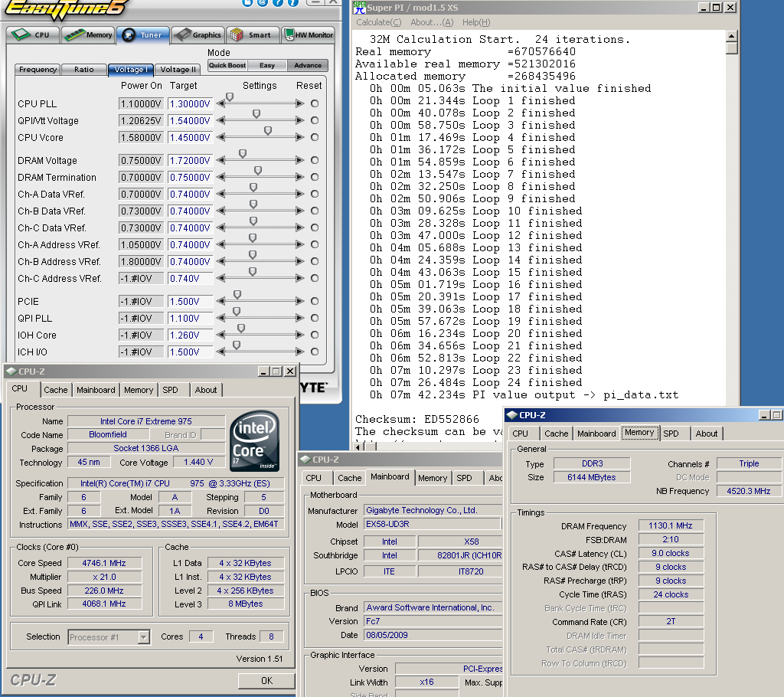This screenshot has width=784, height=697.
Task: Increase CPU PLL voltage with right arrow
Action: click(300, 103)
